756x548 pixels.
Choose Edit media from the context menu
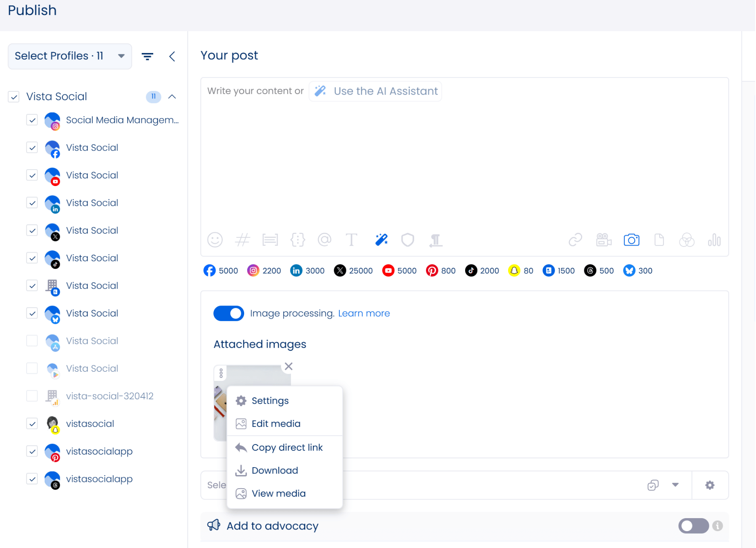(276, 424)
